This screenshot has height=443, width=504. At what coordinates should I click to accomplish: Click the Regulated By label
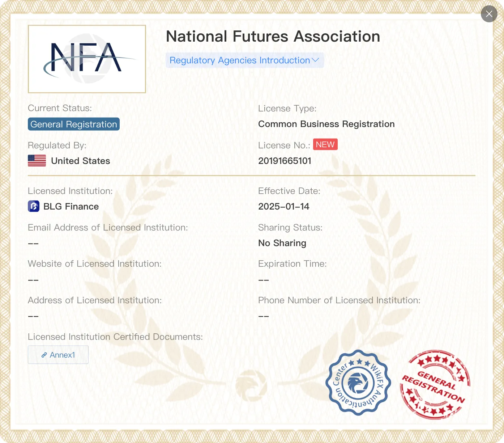[x=57, y=145]
